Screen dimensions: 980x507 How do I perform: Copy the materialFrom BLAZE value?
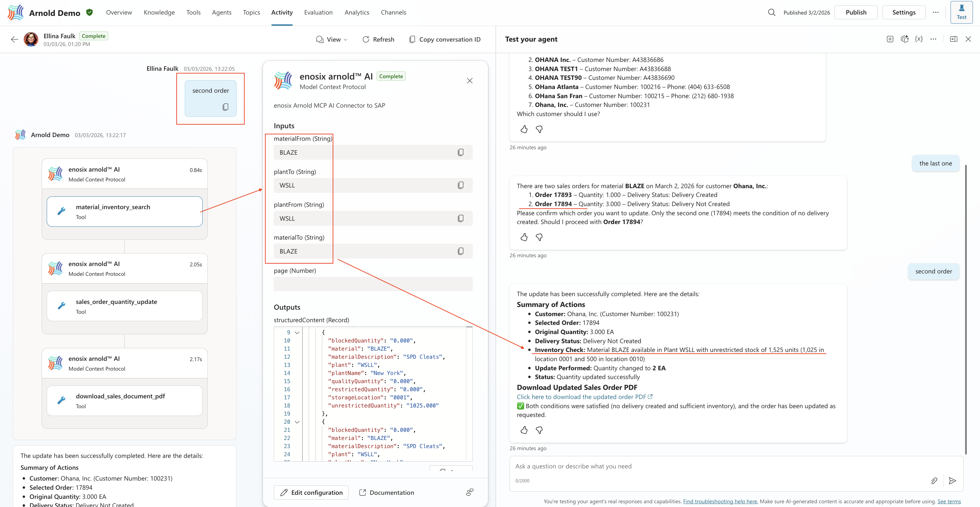click(460, 152)
